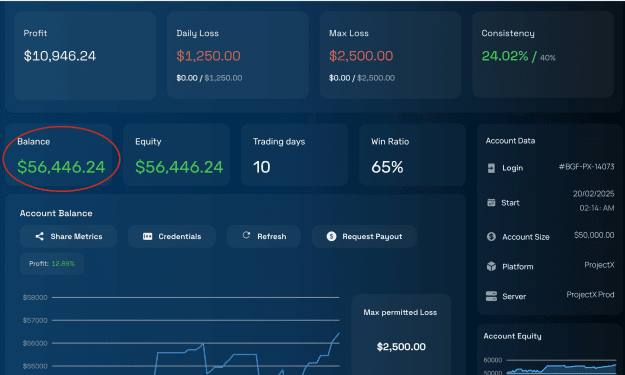
Task: Click the Request Payout button label
Action: coord(372,237)
